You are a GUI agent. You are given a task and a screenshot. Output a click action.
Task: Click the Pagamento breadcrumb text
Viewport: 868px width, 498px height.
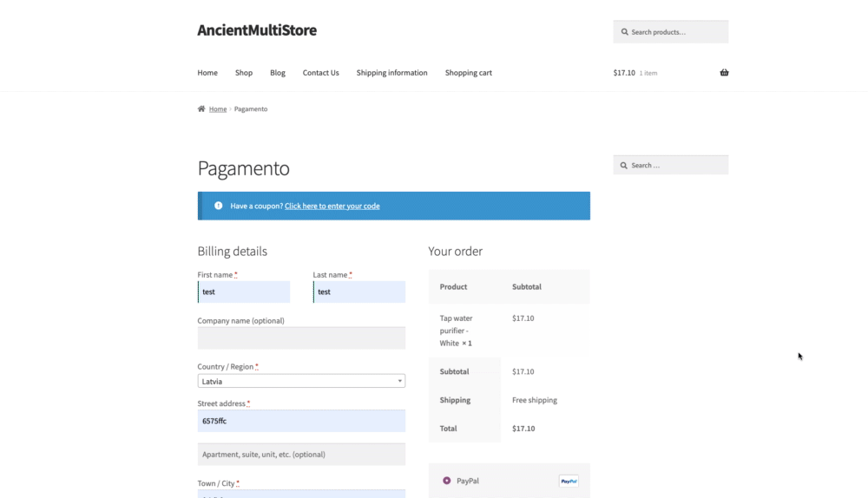[251, 109]
